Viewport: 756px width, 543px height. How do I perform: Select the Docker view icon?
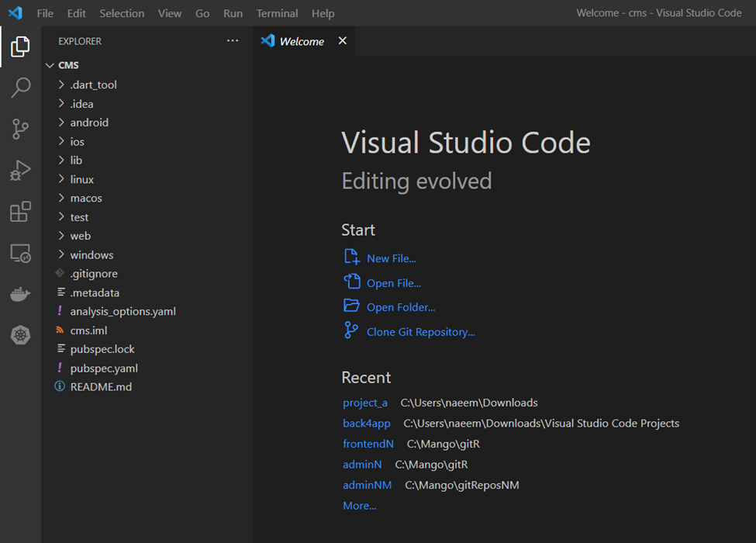click(x=20, y=293)
